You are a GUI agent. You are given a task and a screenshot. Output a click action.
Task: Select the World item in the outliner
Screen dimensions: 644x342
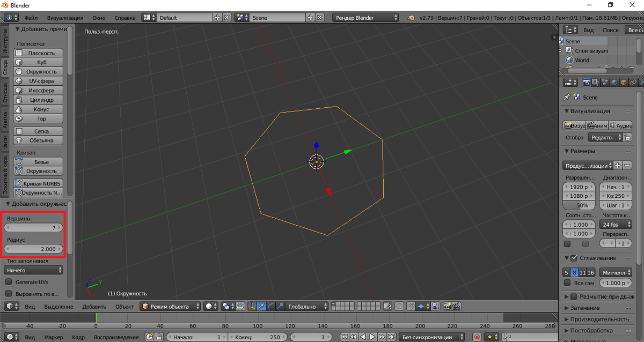pyautogui.click(x=582, y=60)
